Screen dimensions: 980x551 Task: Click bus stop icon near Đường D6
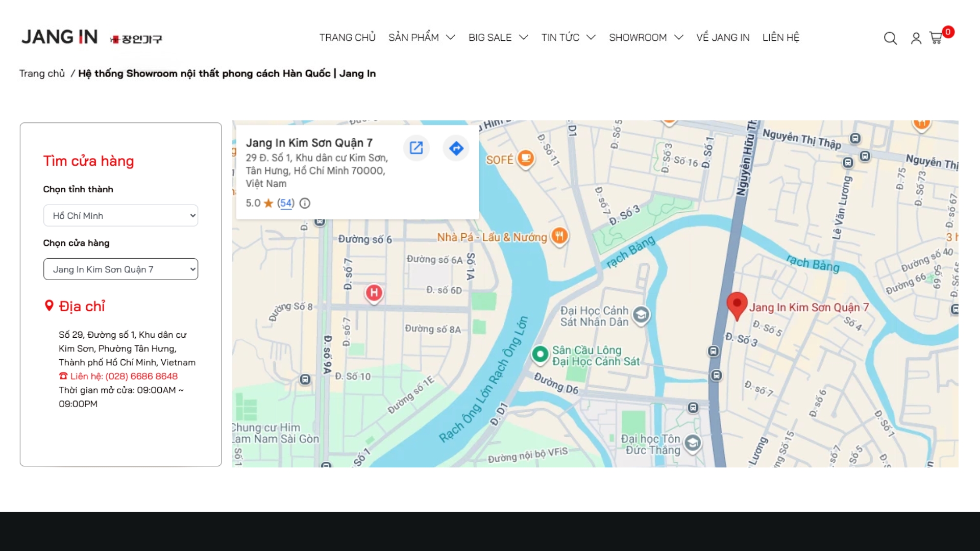tap(693, 408)
